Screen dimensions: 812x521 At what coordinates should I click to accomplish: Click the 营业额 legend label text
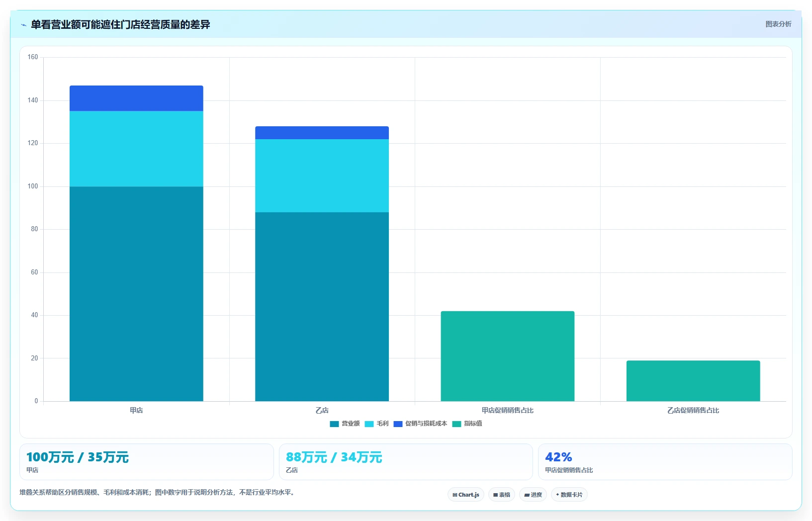[351, 424]
